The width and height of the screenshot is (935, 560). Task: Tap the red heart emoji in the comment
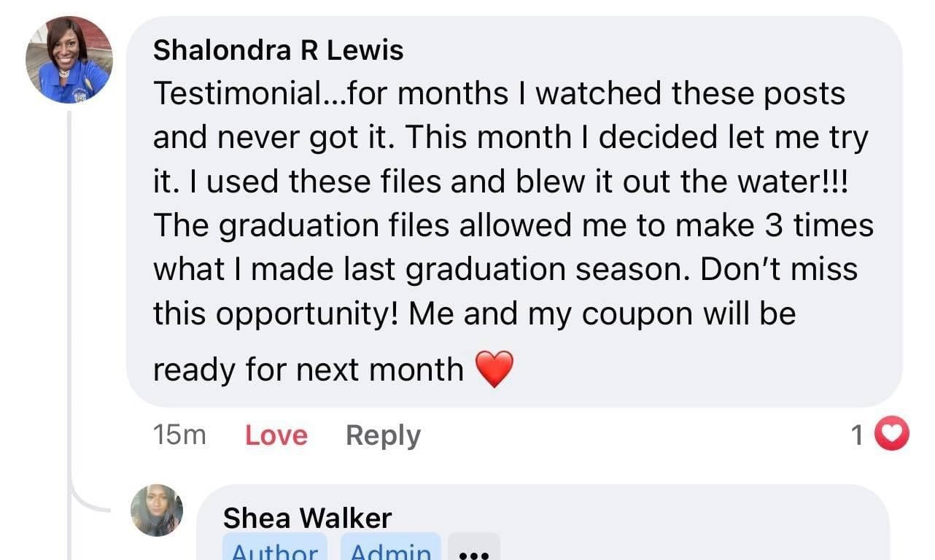[494, 368]
